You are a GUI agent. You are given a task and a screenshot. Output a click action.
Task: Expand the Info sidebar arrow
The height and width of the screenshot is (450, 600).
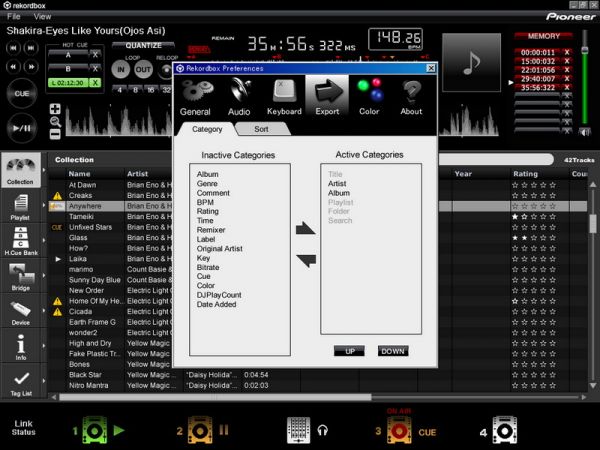(44, 346)
